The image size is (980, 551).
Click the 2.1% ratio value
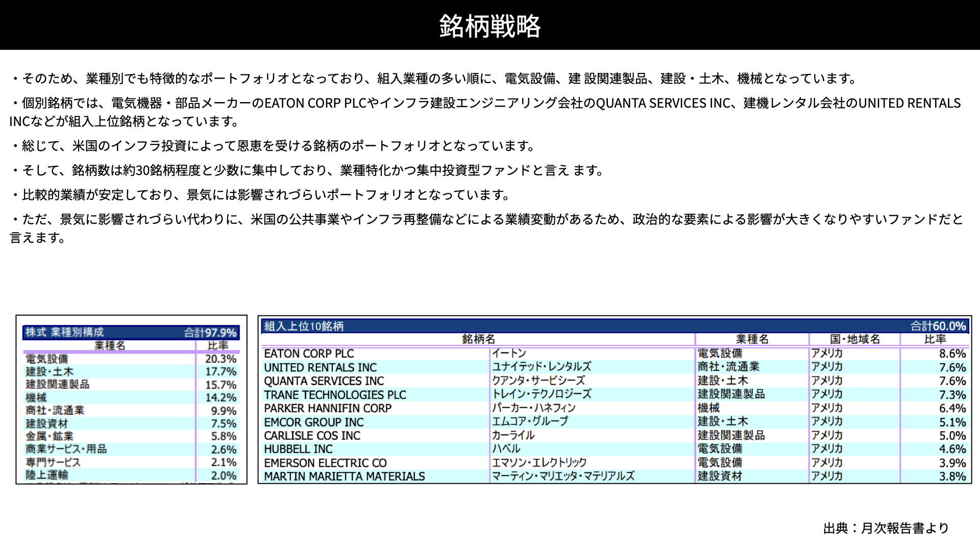tap(224, 462)
